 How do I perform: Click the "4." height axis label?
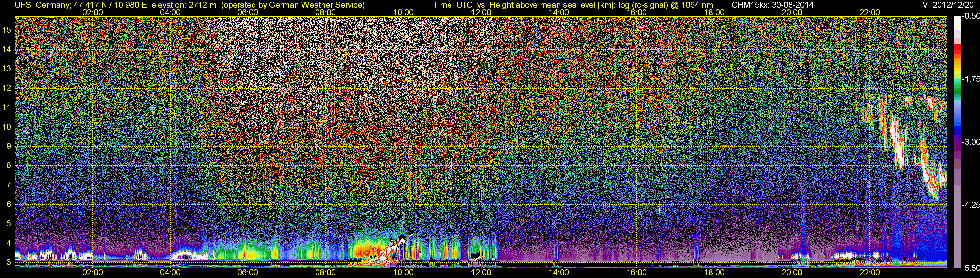[x=9, y=243]
